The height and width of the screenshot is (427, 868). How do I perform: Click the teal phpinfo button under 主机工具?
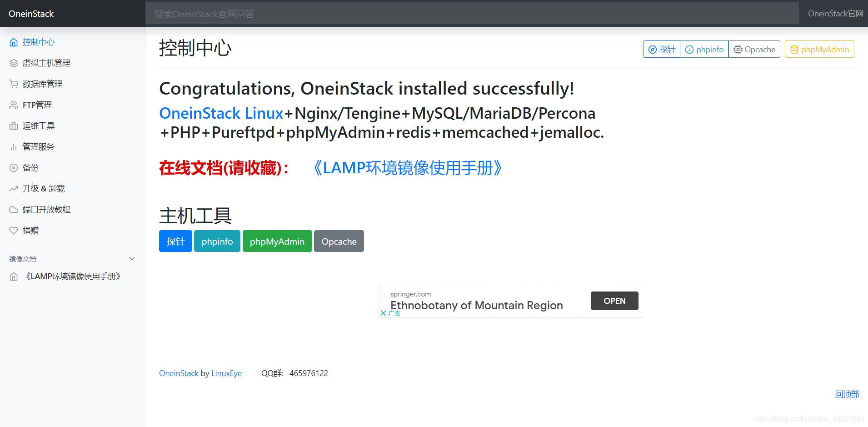tap(217, 241)
